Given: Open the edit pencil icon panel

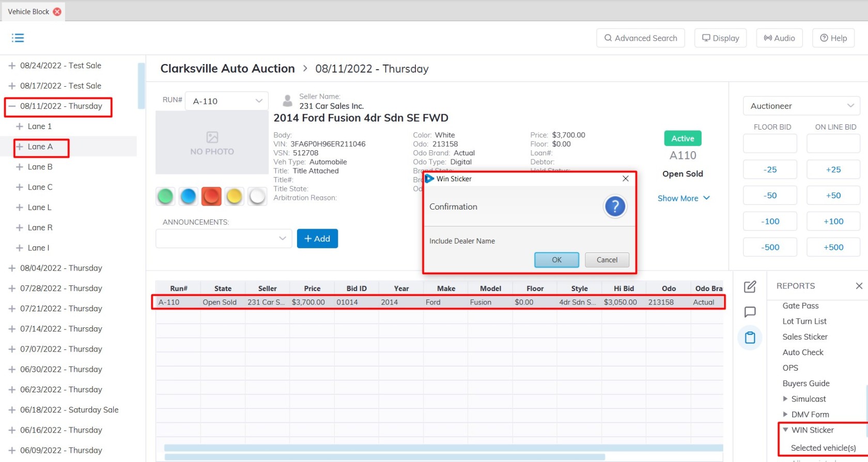Looking at the screenshot, I should pos(750,287).
